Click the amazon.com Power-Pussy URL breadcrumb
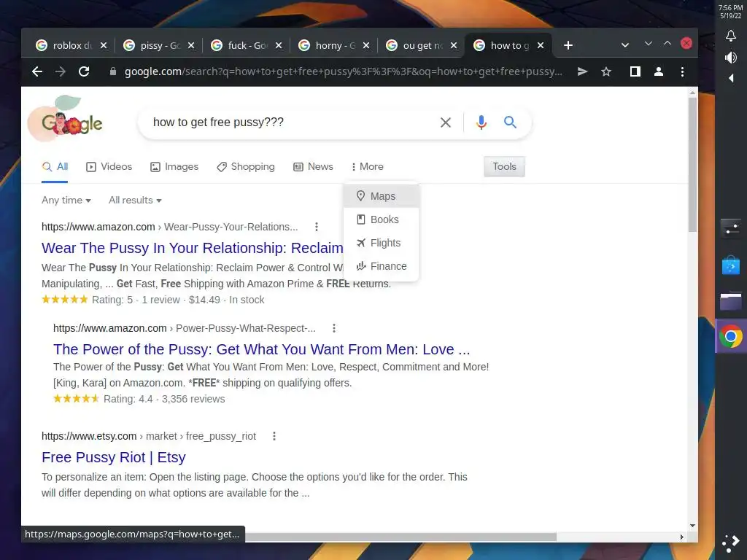This screenshot has width=747, height=560. click(x=185, y=328)
